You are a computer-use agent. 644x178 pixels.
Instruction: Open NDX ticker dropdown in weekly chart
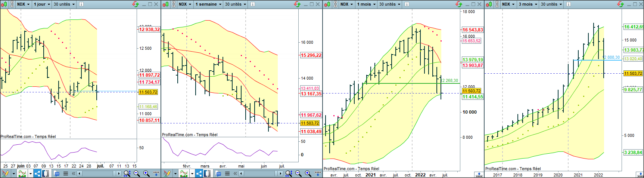point(184,4)
